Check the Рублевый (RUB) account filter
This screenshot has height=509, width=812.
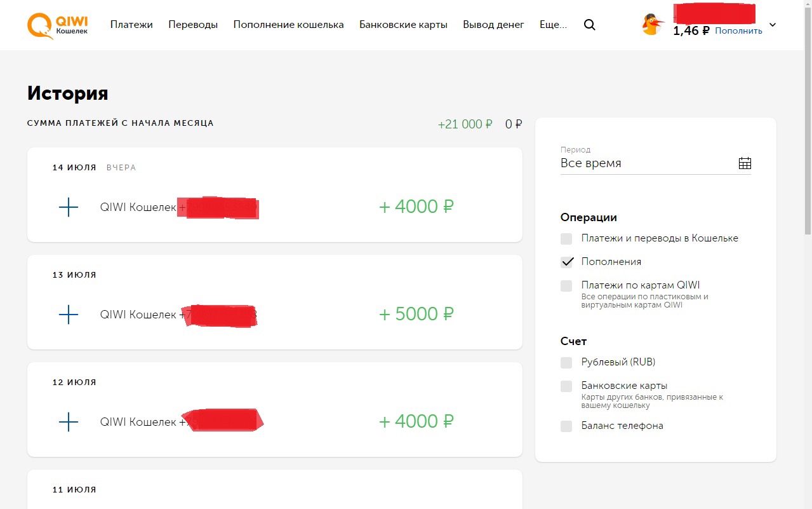tap(566, 363)
